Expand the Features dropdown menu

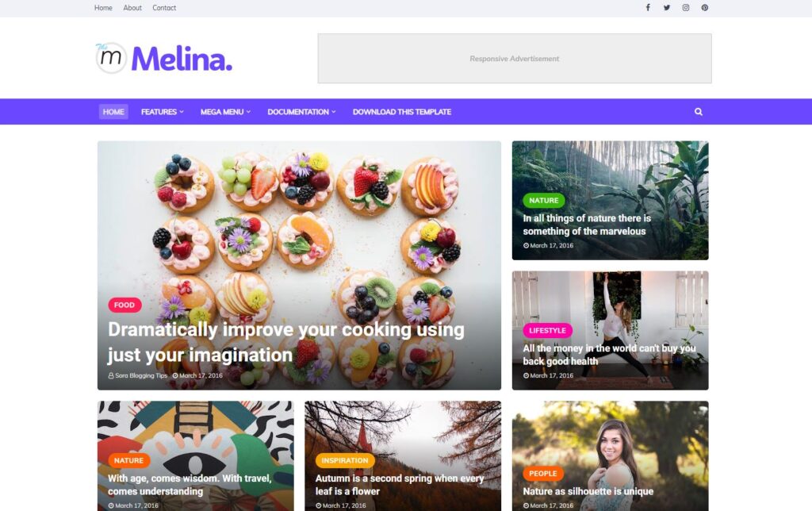pyautogui.click(x=162, y=111)
